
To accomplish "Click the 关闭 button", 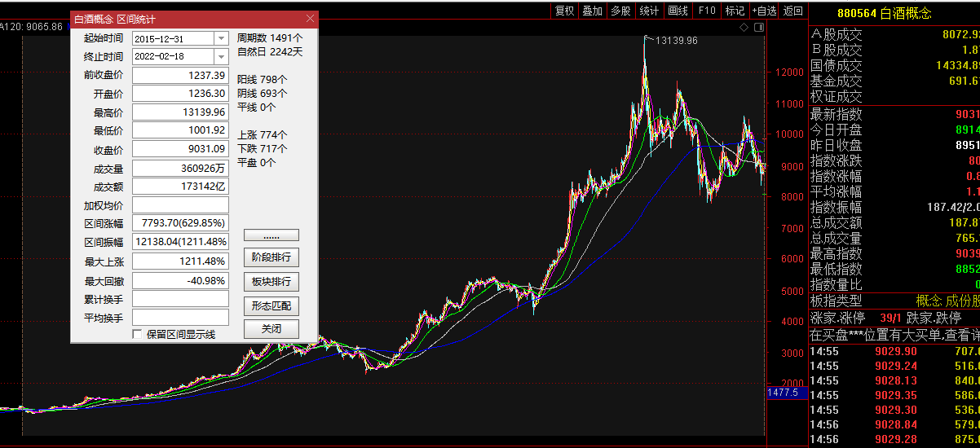I will 271,329.
